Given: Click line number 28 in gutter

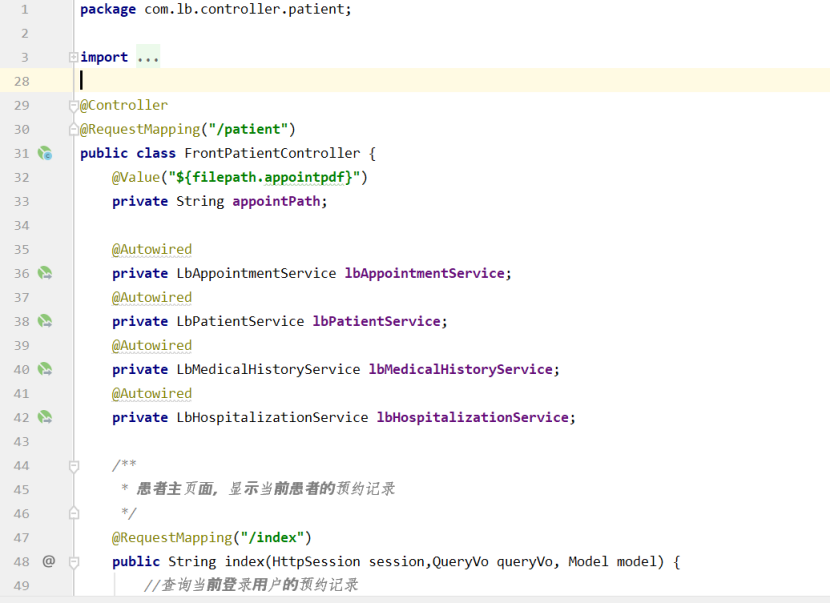Looking at the screenshot, I should 22,82.
